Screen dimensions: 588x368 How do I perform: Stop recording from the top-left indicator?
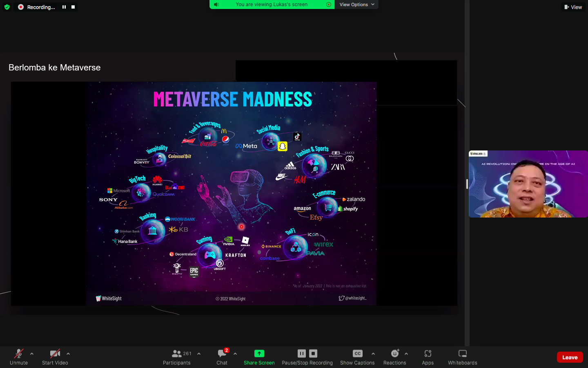73,7
